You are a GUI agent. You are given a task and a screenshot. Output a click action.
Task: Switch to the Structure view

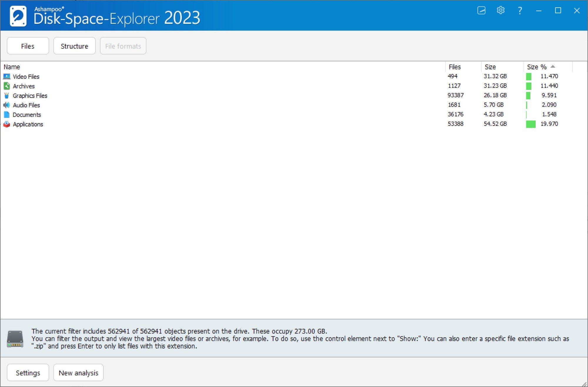point(74,46)
